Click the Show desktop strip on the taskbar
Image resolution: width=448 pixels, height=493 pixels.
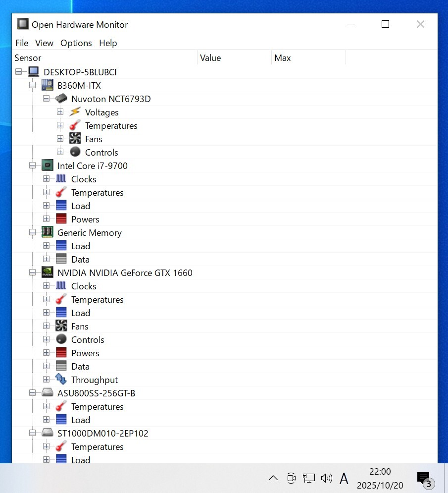[446, 478]
